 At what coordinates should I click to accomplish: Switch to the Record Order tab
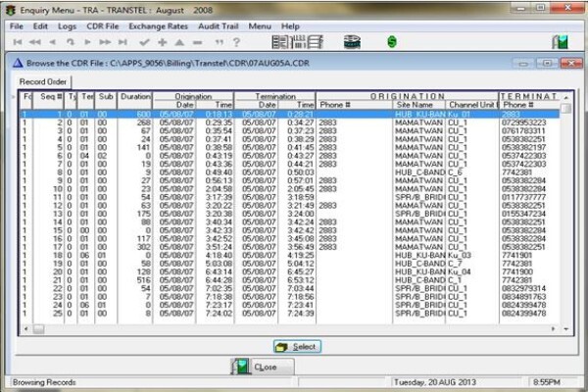(43, 81)
